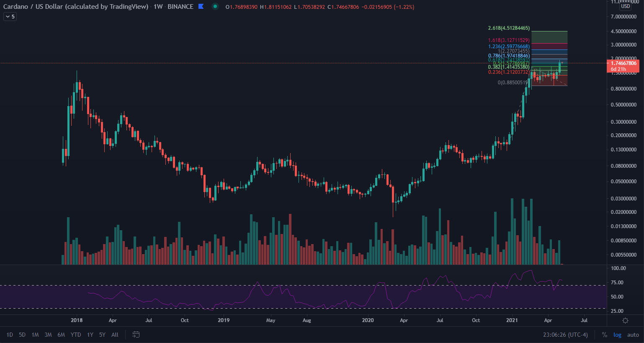This screenshot has width=644, height=343.
Task: Expand the collapsed indicators legend showing 5
Action: point(10,17)
